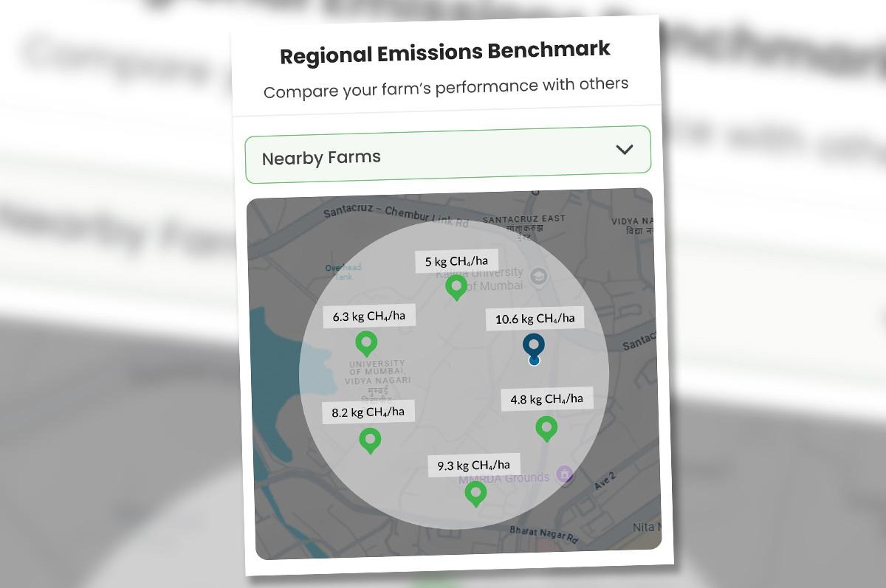
Task: Click the Regional Emissions Benchmark heading
Action: pyautogui.click(x=445, y=53)
